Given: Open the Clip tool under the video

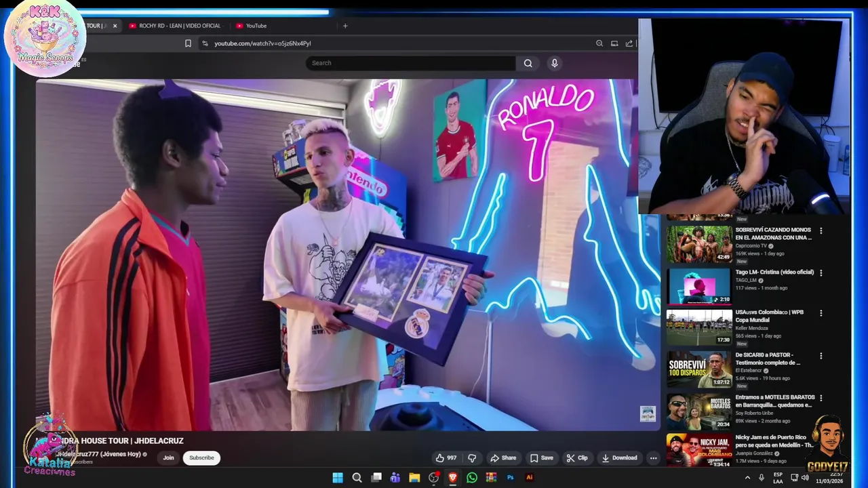Looking at the screenshot, I should pos(577,458).
